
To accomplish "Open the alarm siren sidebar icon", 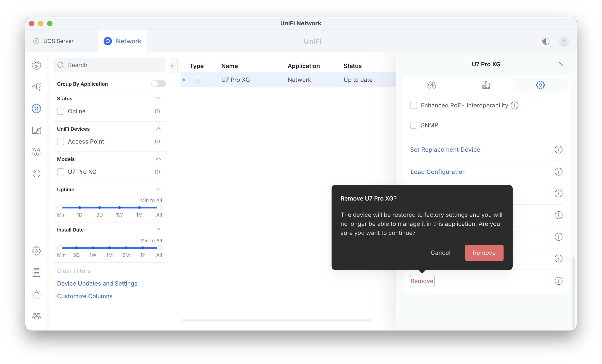I will [36, 294].
